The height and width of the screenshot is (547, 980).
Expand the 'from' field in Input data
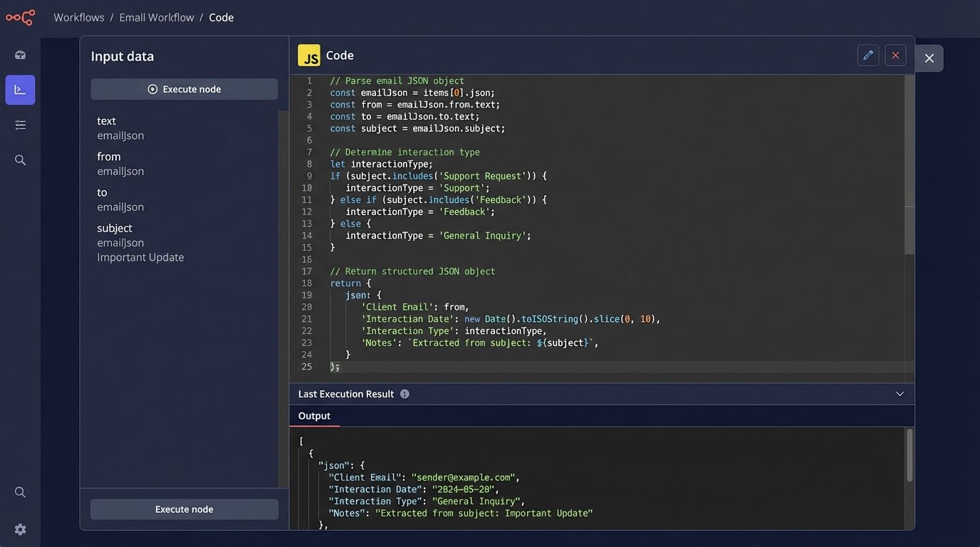[109, 157]
